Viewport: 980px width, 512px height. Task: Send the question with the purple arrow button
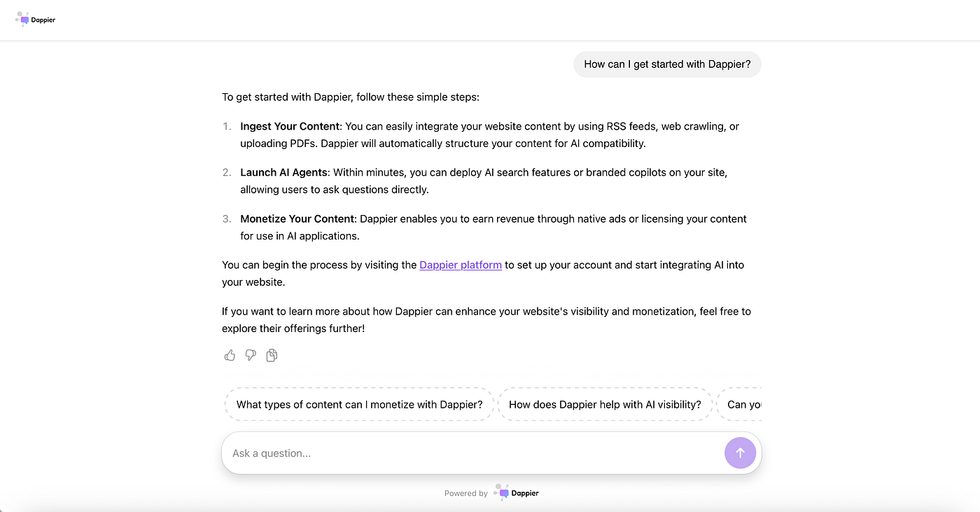pyautogui.click(x=740, y=453)
